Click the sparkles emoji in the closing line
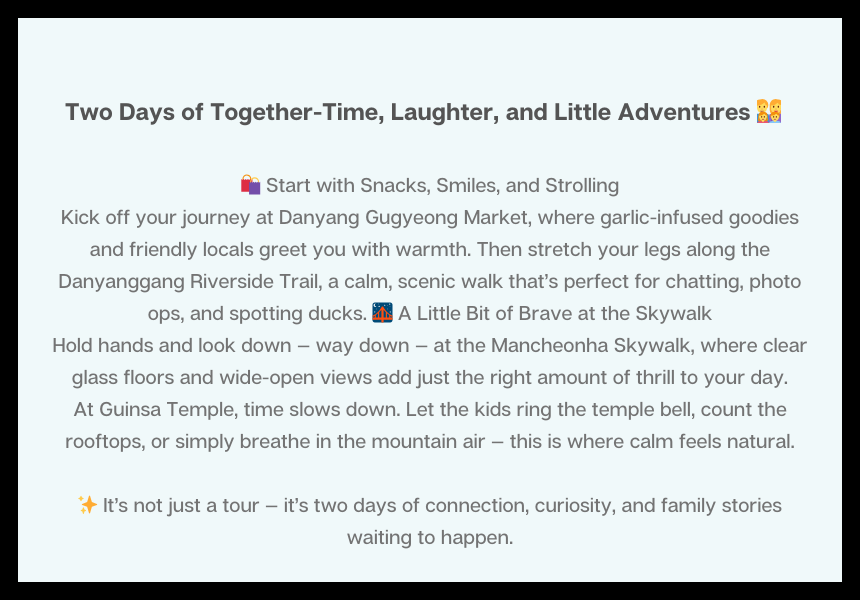Viewport: 860px width, 600px height. point(87,505)
